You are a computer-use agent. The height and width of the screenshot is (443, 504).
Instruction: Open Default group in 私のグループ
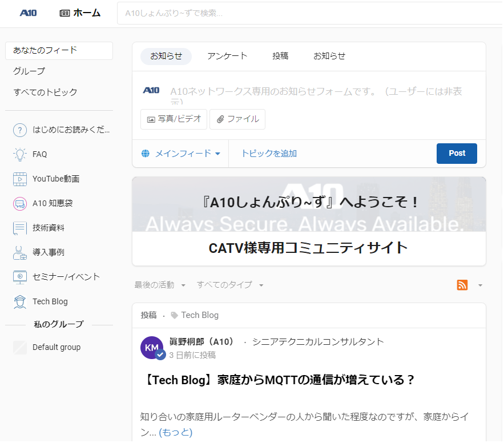[57, 347]
